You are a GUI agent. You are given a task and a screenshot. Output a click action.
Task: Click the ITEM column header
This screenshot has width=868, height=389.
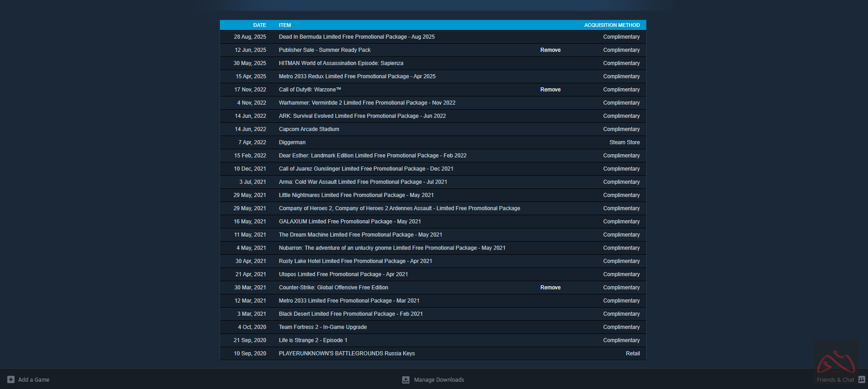click(285, 25)
